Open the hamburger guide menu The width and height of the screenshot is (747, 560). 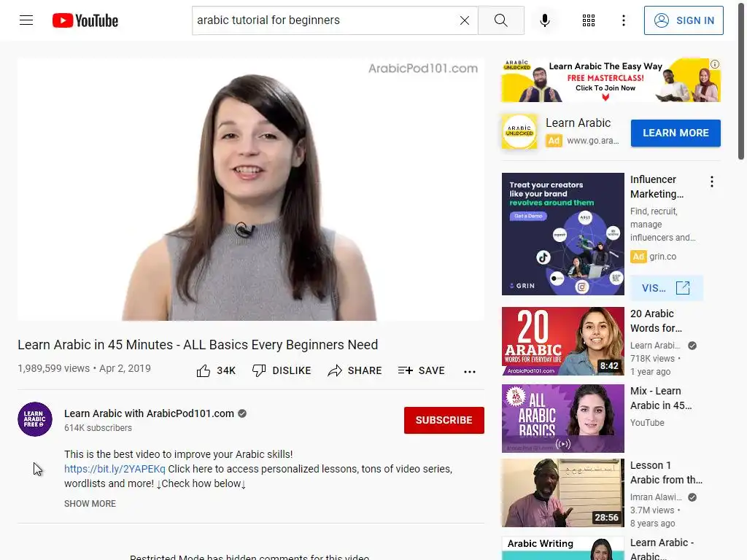point(26,20)
